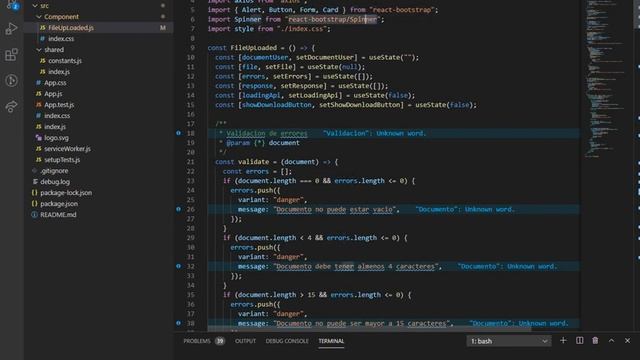Kill the terminal with trash icon

coord(595,341)
